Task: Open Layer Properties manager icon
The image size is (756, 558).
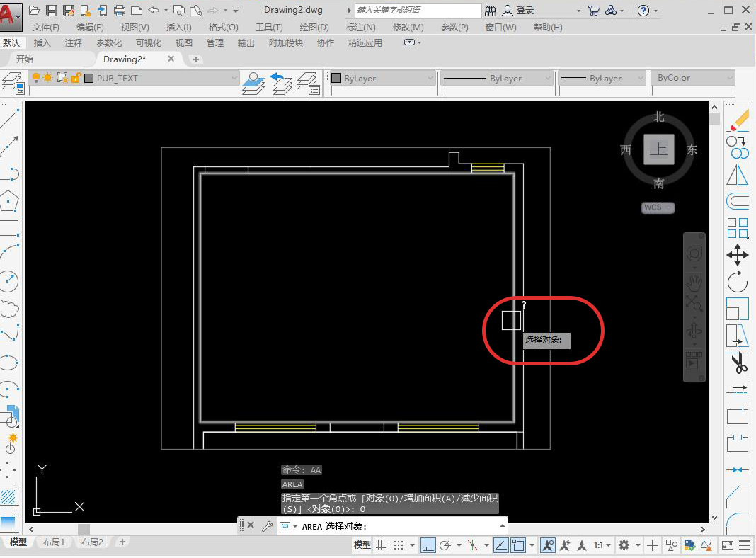Action: point(13,83)
